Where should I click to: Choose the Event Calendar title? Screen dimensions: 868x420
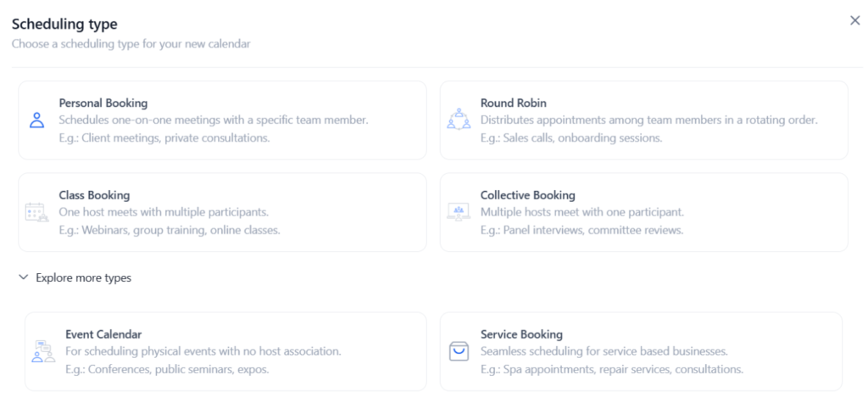(x=103, y=334)
